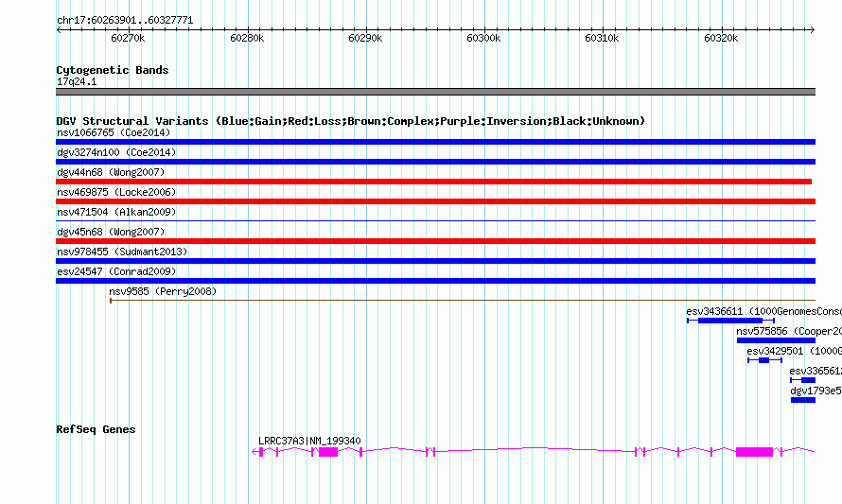Click the 60320k ruler tick label
This screenshot has height=504, width=842.
tap(721, 38)
